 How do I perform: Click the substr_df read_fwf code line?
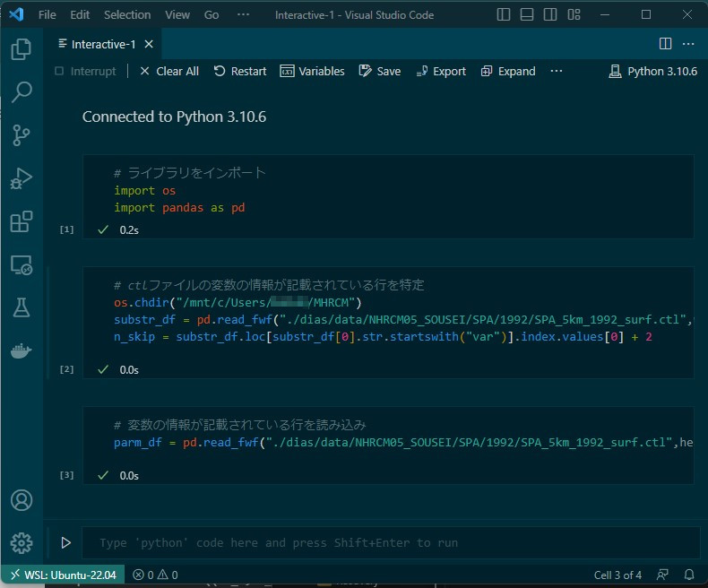pyautogui.click(x=403, y=320)
